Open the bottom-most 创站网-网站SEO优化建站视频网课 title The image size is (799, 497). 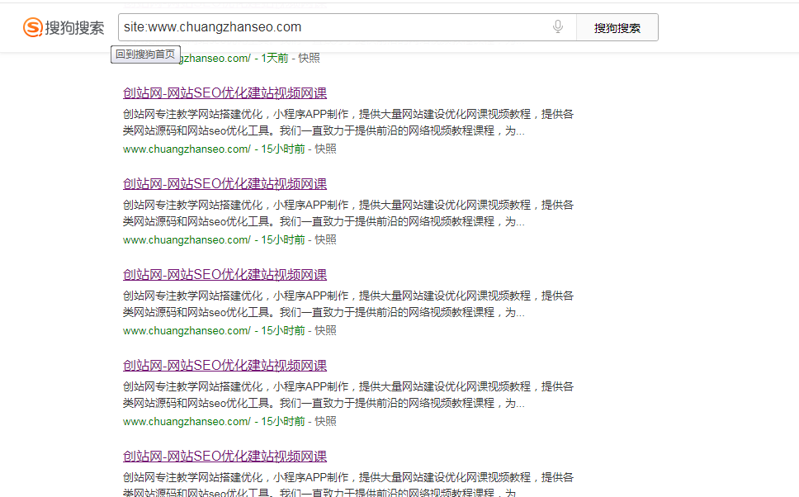tap(225, 456)
